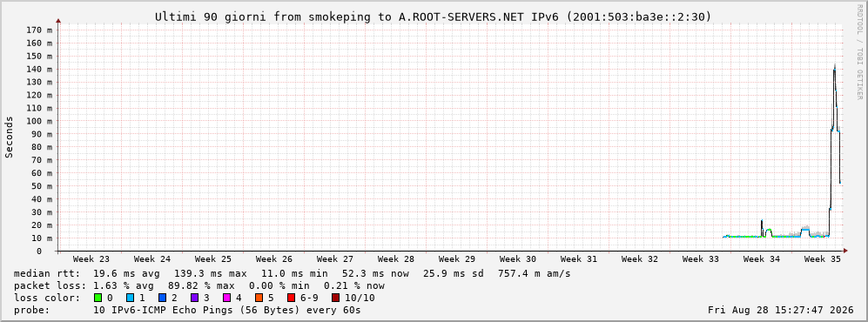This screenshot has width=868, height=322.
Task: Click the green loss color 0 swatch
Action: tap(98, 298)
